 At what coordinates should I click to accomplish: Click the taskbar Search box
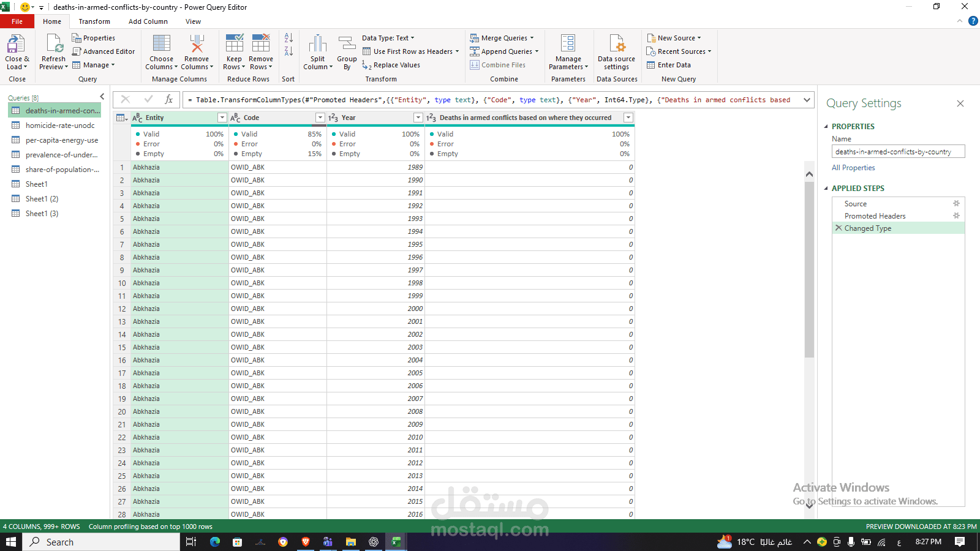click(102, 542)
